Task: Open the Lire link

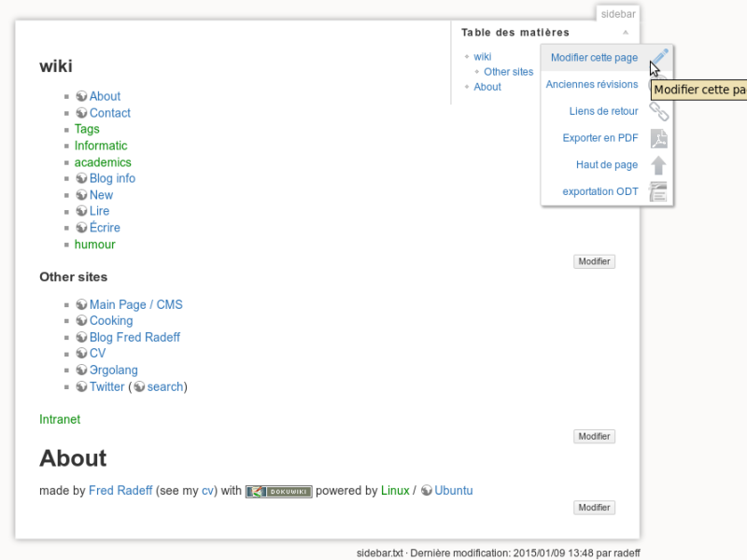Action: [99, 211]
